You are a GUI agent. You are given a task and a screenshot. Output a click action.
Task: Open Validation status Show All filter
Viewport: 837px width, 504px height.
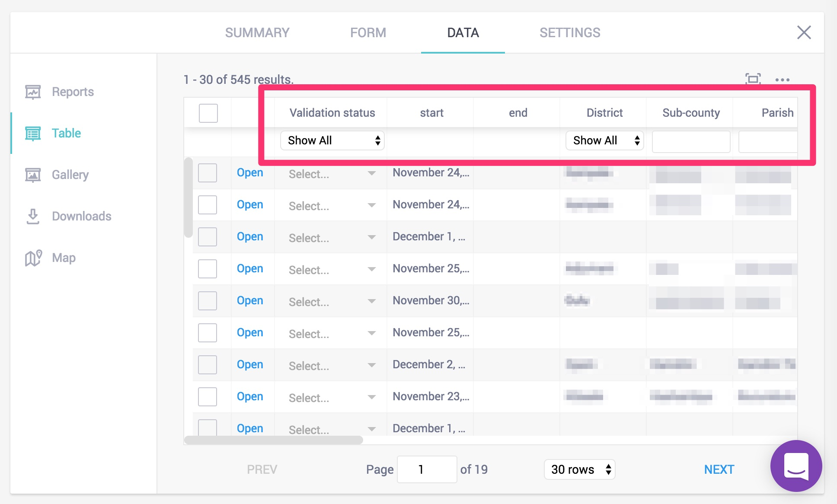(332, 140)
